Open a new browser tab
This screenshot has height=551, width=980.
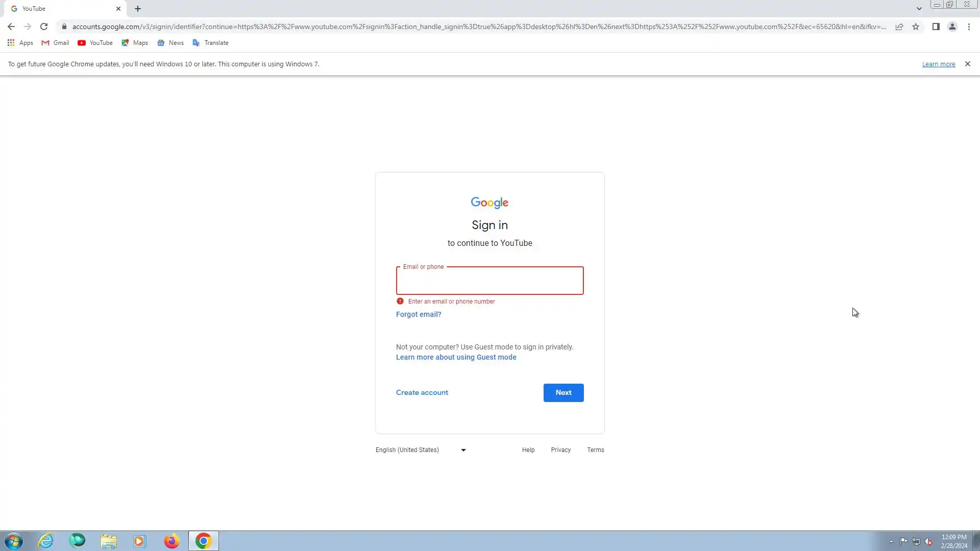pos(138,9)
